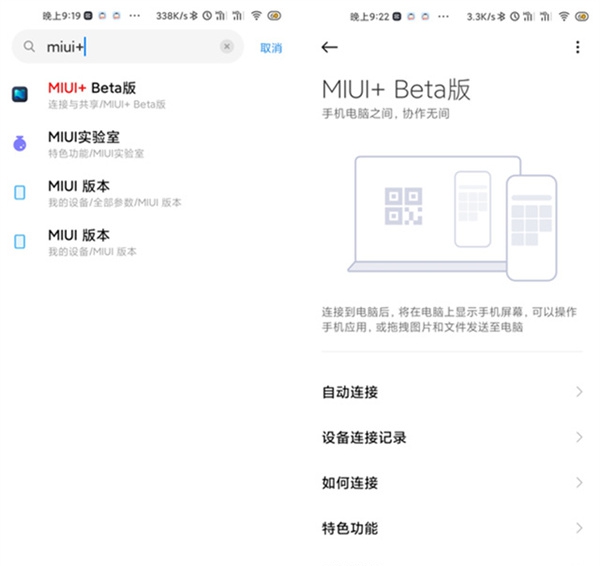Tap the purple MIUI实验室 flask icon
Image resolution: width=600 pixels, height=566 pixels.
pos(20,144)
